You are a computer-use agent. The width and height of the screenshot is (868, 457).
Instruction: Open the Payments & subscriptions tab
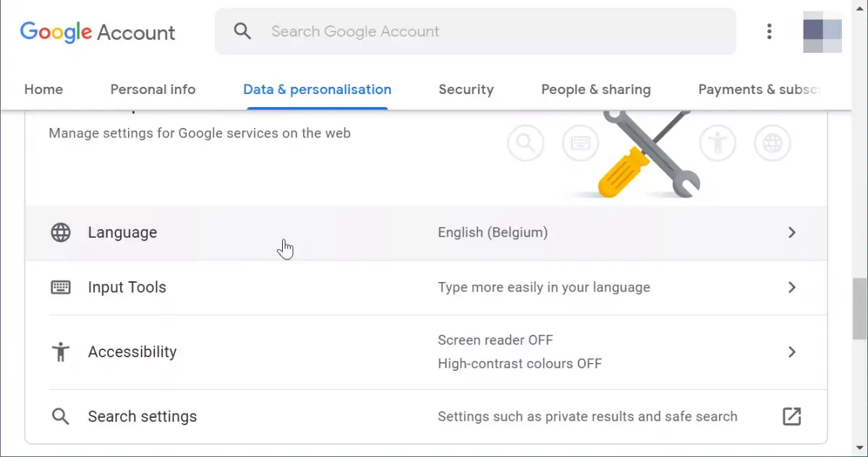tap(759, 90)
